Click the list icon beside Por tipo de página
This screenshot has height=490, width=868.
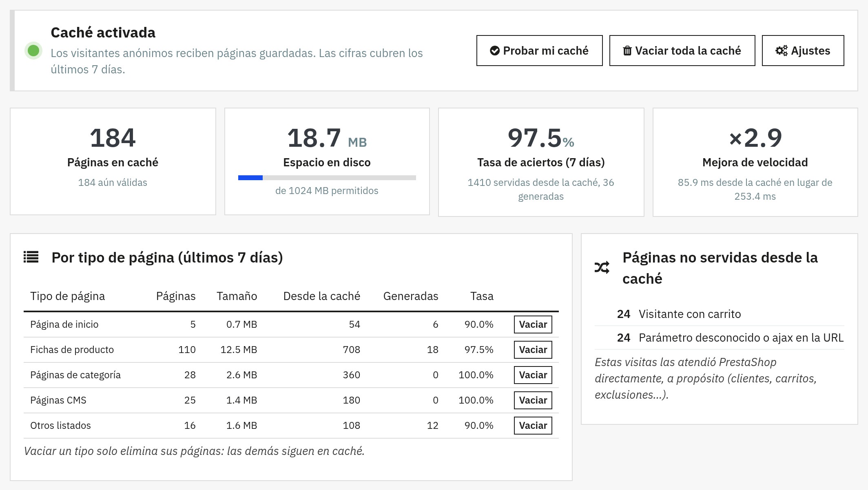(31, 257)
